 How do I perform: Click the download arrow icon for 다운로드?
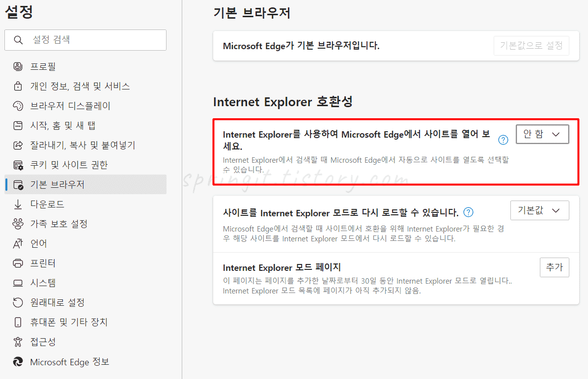click(18, 204)
